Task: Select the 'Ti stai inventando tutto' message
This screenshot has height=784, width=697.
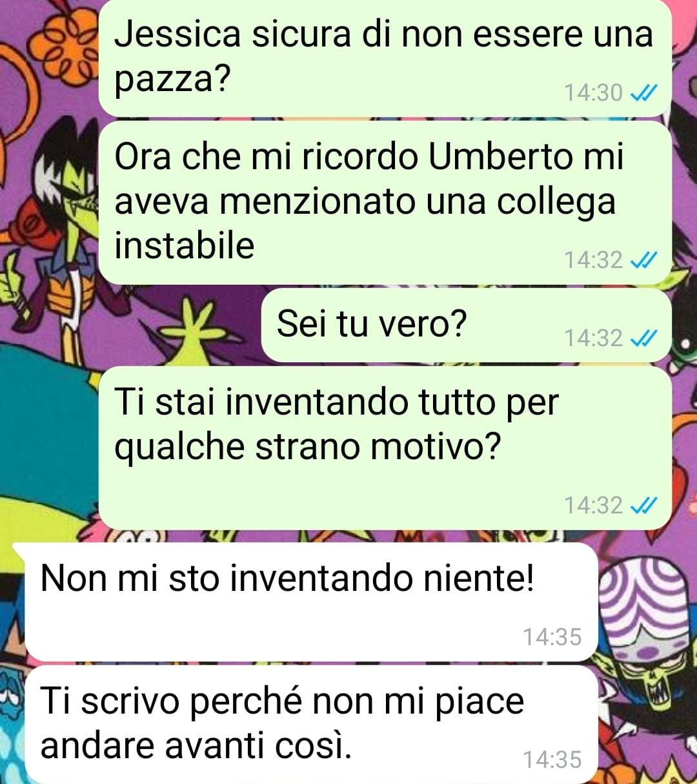Action: (385, 448)
